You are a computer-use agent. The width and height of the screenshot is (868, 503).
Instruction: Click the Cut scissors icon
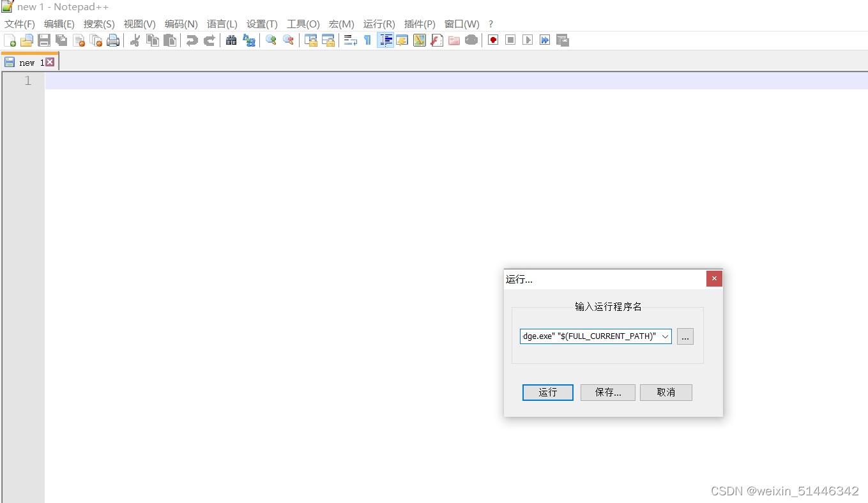pyautogui.click(x=135, y=40)
